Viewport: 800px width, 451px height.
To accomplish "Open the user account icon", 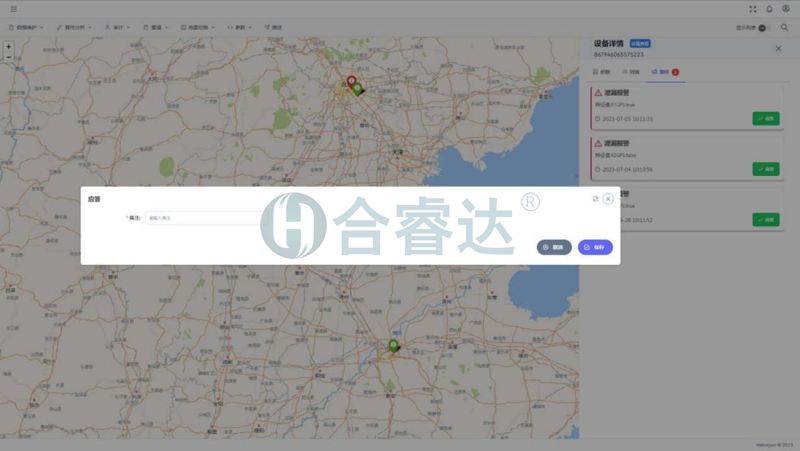I will (786, 9).
